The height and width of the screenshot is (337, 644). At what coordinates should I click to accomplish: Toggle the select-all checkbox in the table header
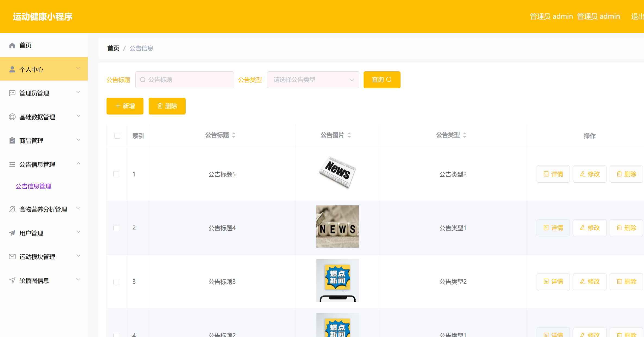pos(117,135)
